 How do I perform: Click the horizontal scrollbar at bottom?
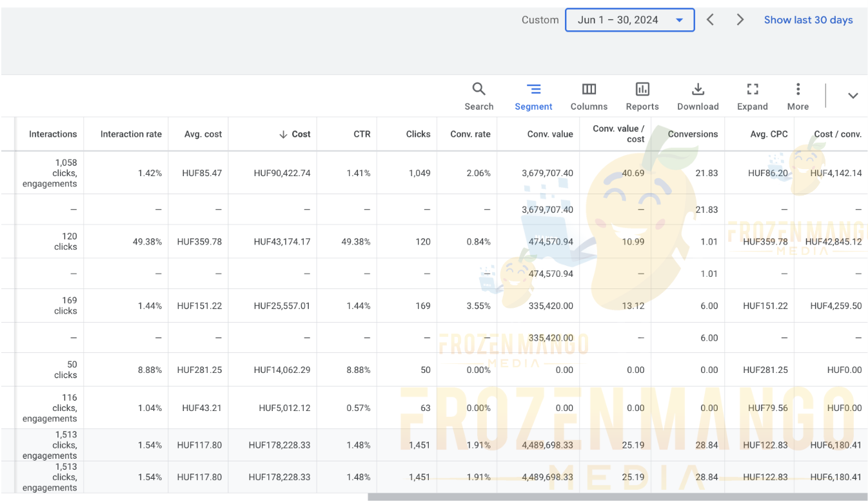(617, 497)
